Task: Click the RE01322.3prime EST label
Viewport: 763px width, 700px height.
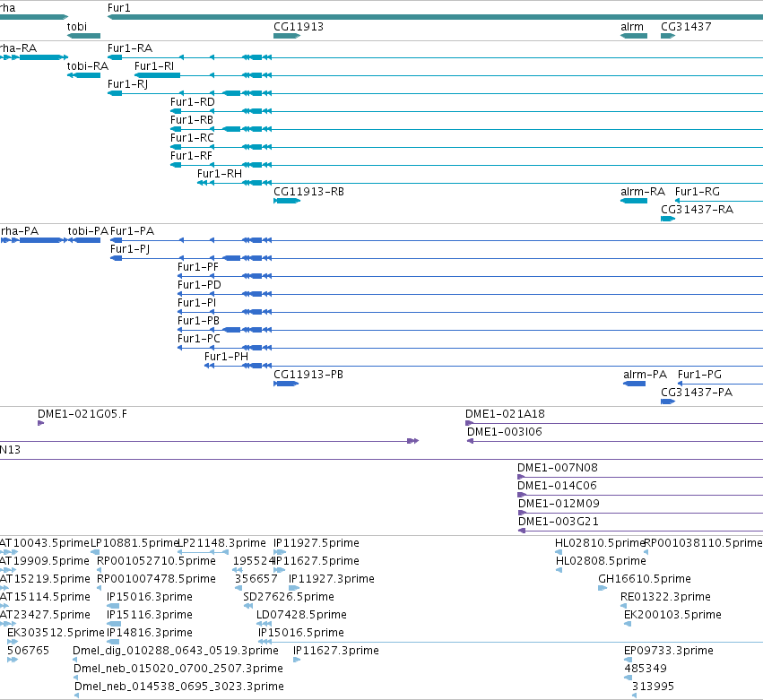Action: 665,597
